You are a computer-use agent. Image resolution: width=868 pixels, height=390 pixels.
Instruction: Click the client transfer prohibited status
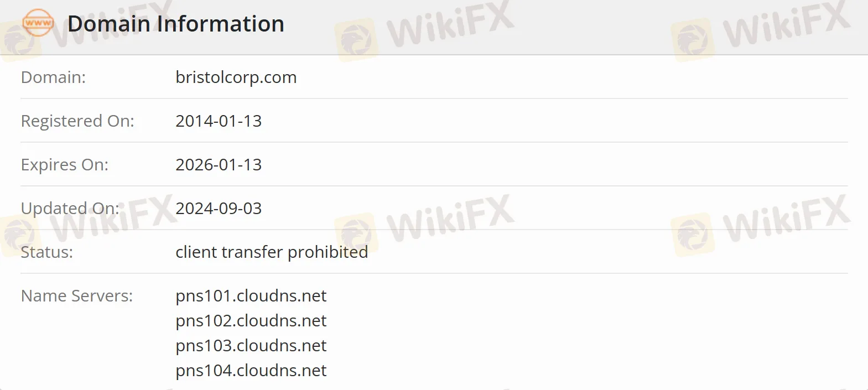pos(272,252)
